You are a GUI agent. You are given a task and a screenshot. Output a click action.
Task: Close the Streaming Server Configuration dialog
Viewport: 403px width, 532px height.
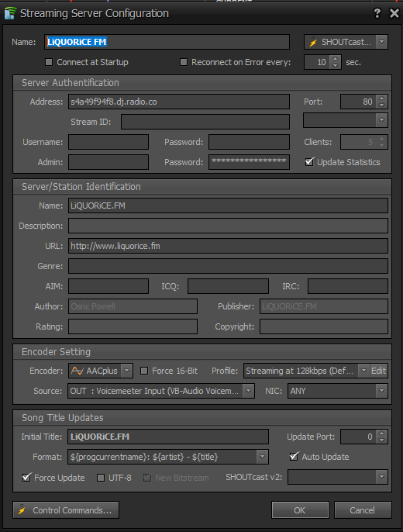(394, 13)
